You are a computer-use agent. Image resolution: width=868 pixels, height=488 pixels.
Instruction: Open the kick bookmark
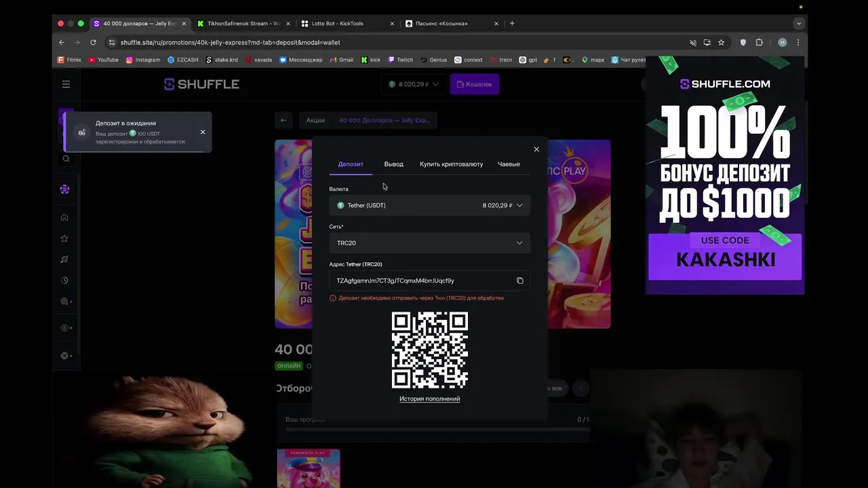371,60
